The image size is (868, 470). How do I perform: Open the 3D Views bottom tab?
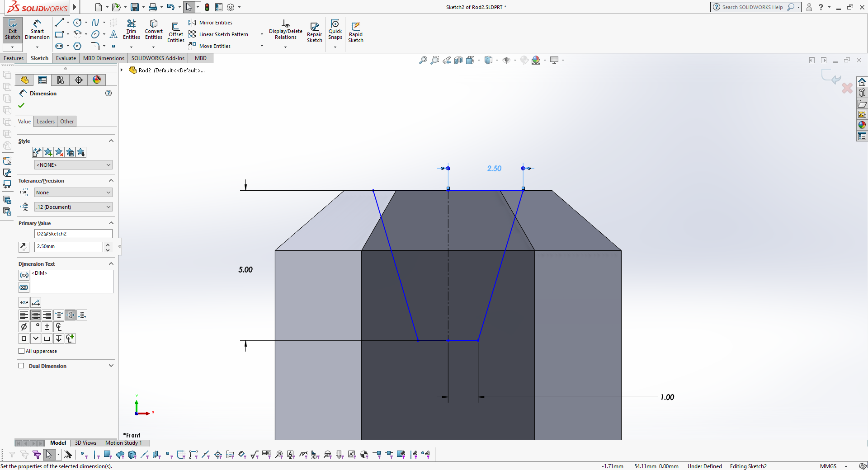tap(85, 443)
